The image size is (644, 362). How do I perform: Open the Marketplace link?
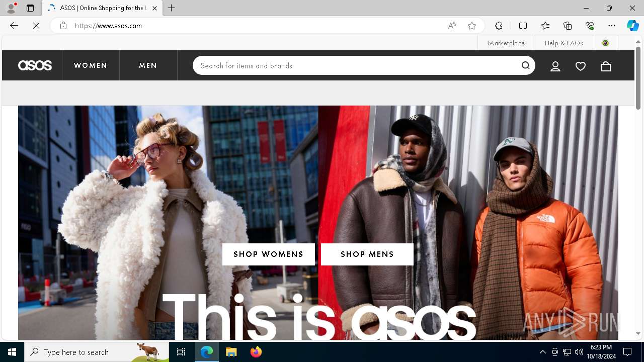[506, 43]
